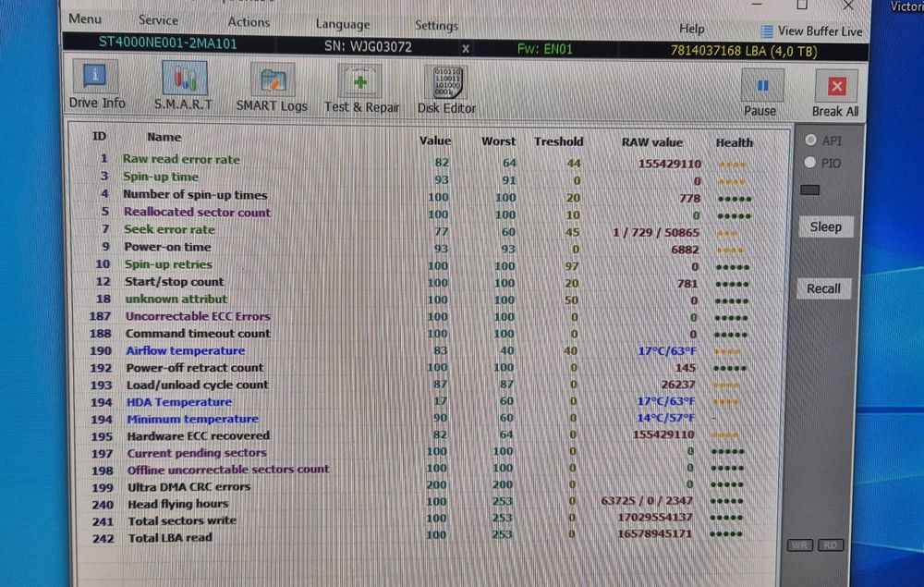Viewport: 924px width, 587px height.
Task: Close the drive tab with the x
Action: [x=466, y=48]
